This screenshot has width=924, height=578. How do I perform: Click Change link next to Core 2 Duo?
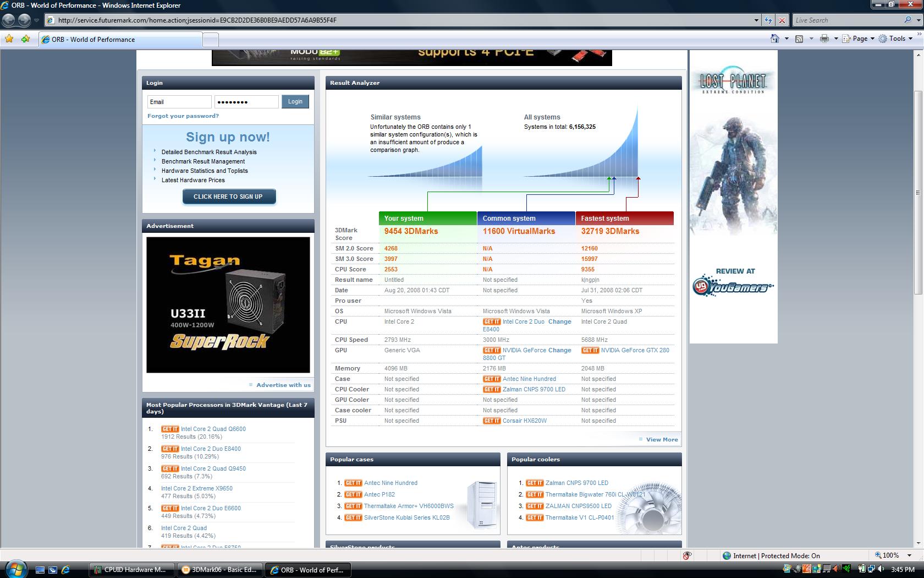coord(560,321)
